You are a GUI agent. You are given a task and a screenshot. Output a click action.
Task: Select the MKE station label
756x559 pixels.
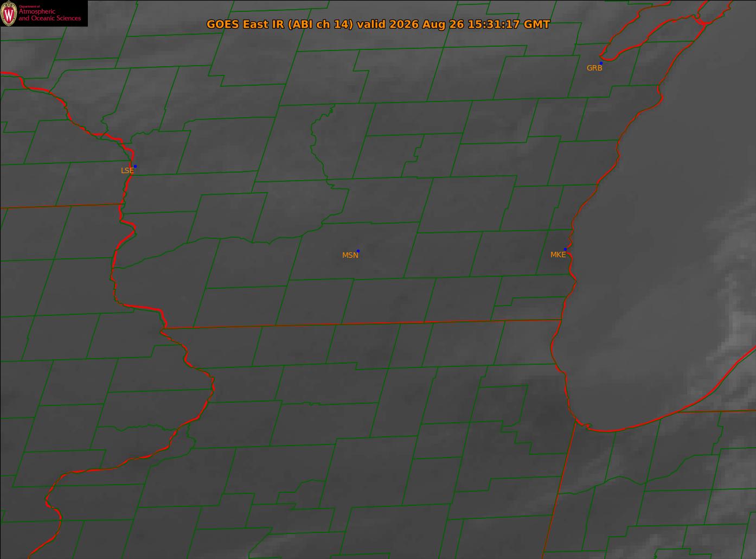[558, 255]
